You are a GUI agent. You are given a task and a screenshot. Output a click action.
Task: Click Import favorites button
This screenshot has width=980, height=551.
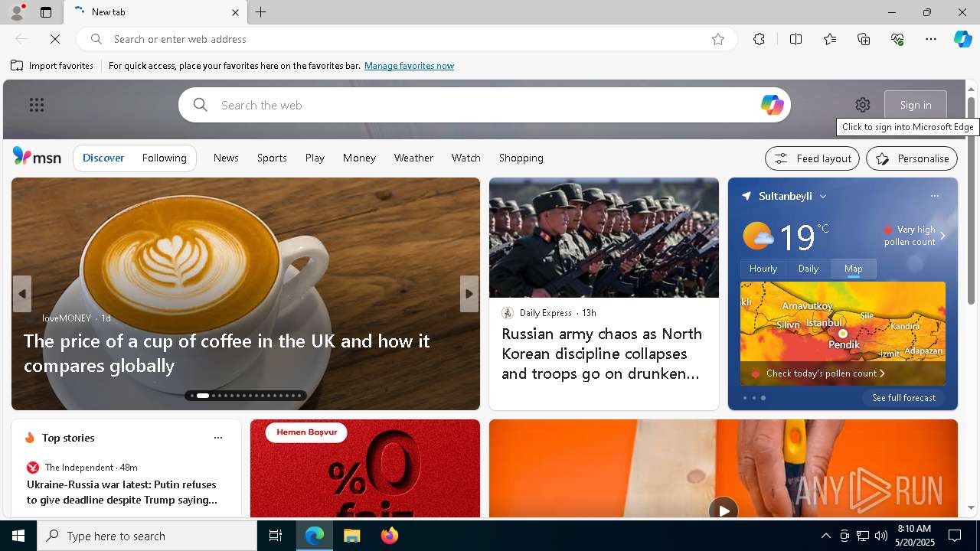click(52, 66)
